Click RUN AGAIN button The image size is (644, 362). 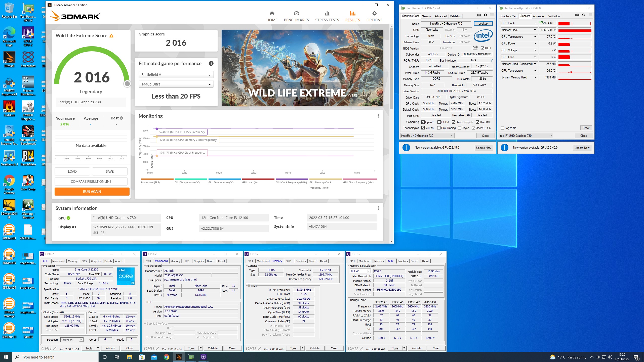pos(92,192)
